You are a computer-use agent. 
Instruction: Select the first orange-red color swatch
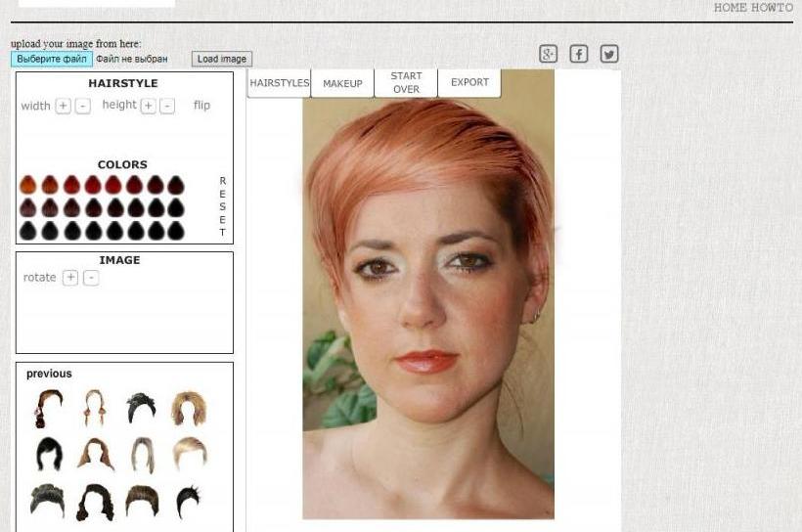(x=28, y=185)
